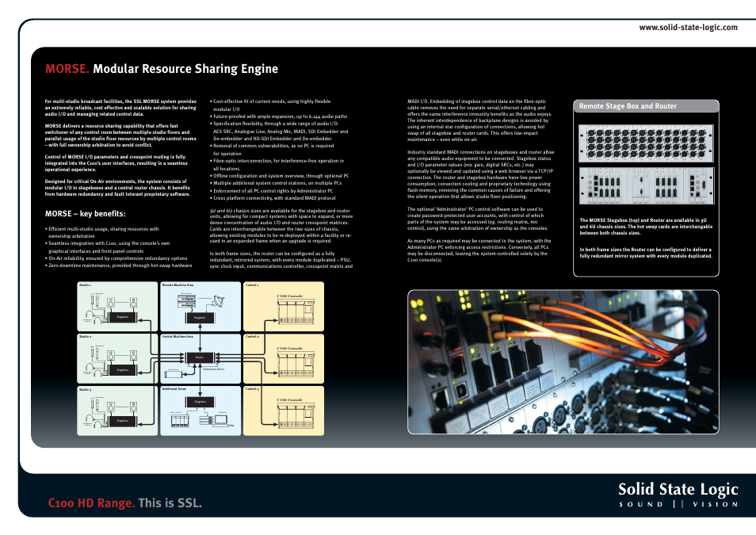Open the fibre-optic cable photo
The width and height of the screenshot is (756, 535).
[x=563, y=361]
